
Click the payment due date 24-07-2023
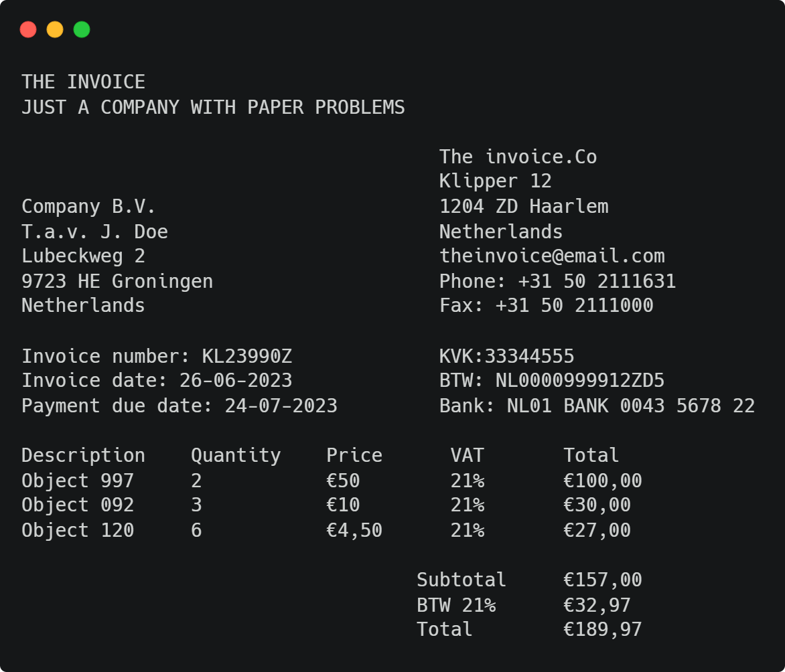pyautogui.click(x=281, y=406)
